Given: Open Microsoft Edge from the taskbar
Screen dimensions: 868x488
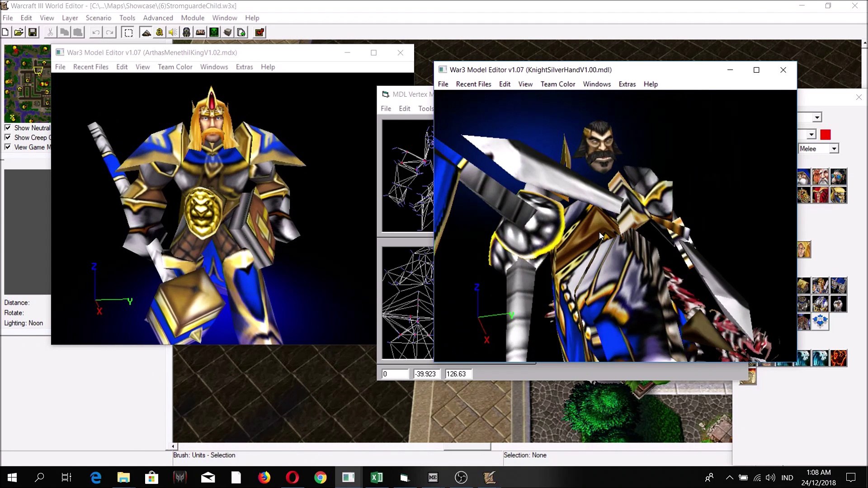Looking at the screenshot, I should click(x=96, y=478).
